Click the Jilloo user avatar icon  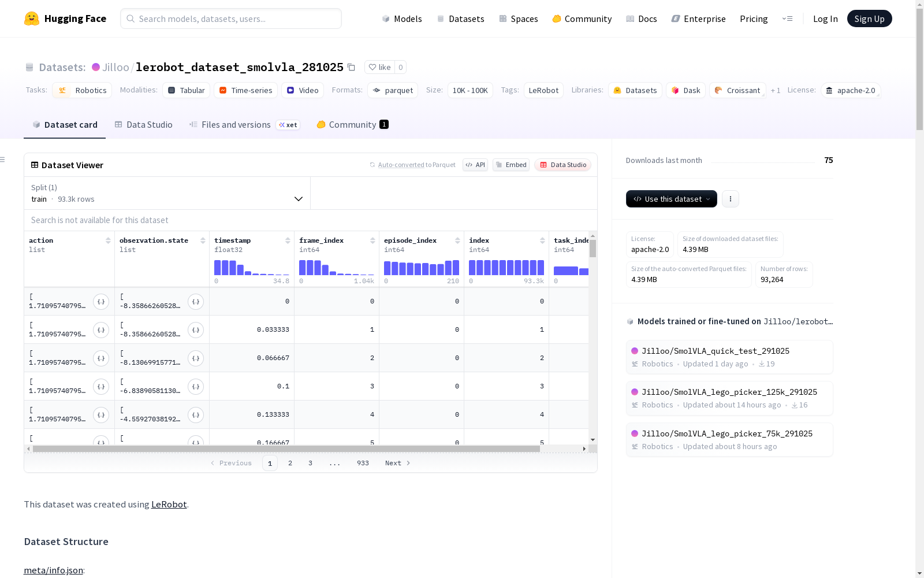96,67
